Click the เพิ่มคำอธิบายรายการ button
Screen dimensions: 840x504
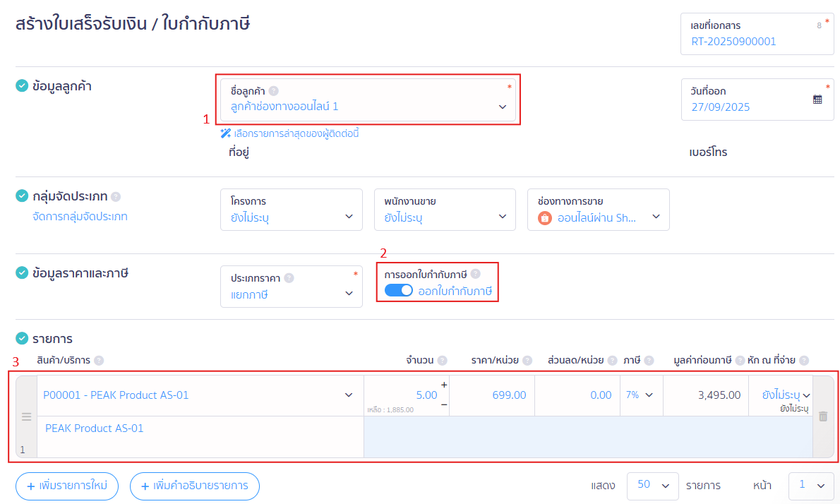tap(195, 486)
